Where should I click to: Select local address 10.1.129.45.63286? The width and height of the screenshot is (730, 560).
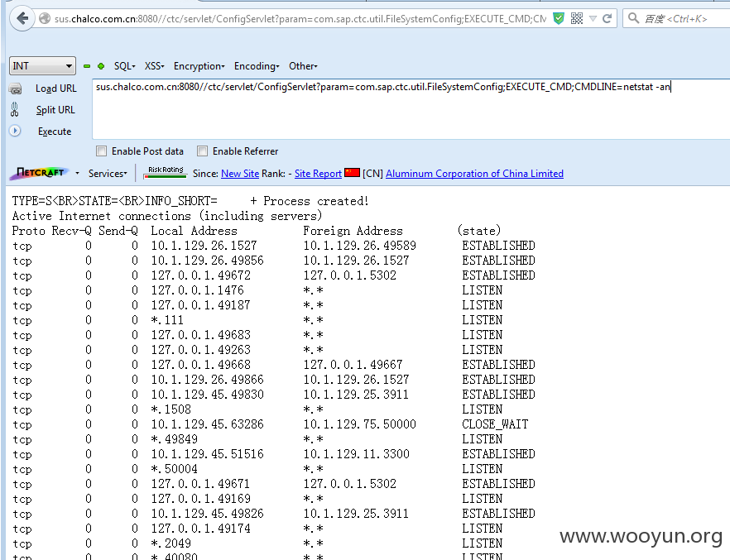pyautogui.click(x=207, y=424)
